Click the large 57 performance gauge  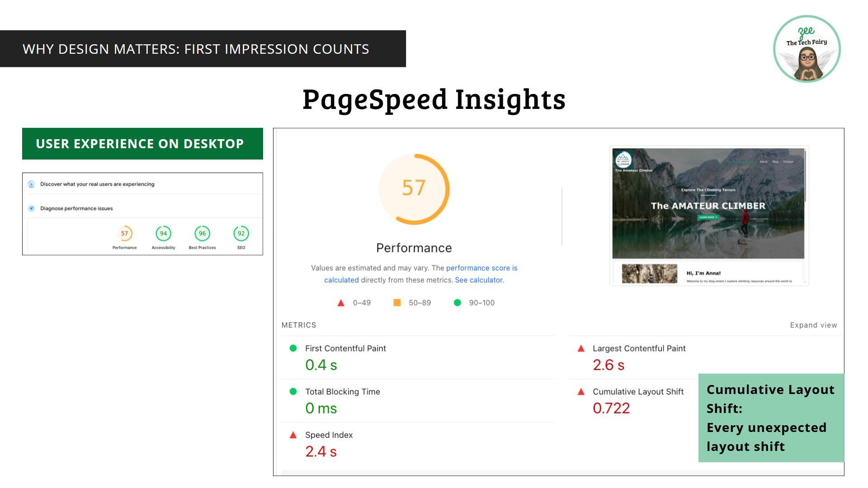414,189
